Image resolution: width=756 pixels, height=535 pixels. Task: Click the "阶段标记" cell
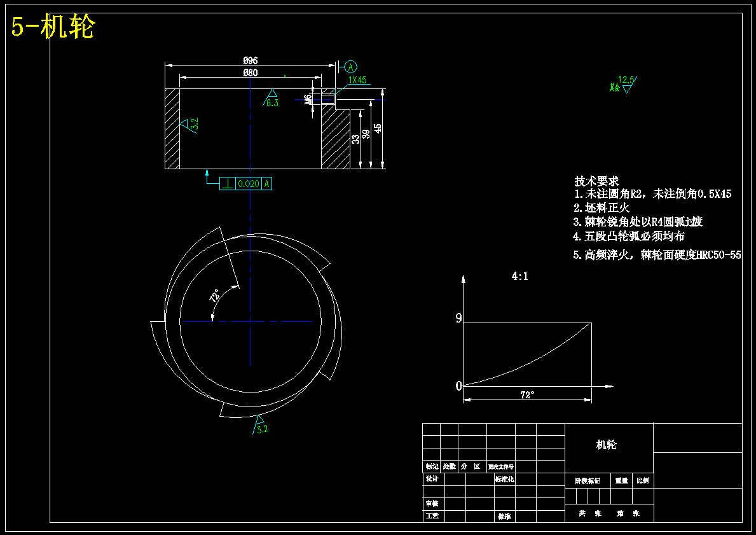[588, 480]
